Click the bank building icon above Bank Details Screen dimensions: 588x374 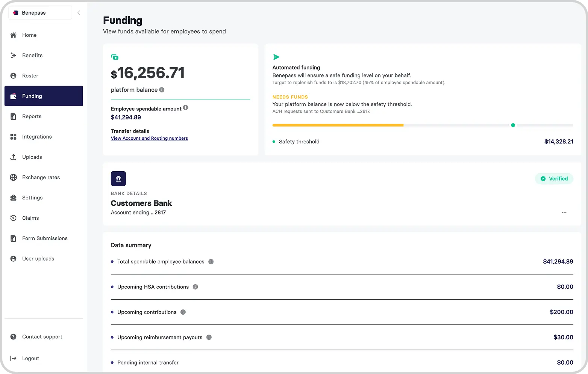[118, 178]
